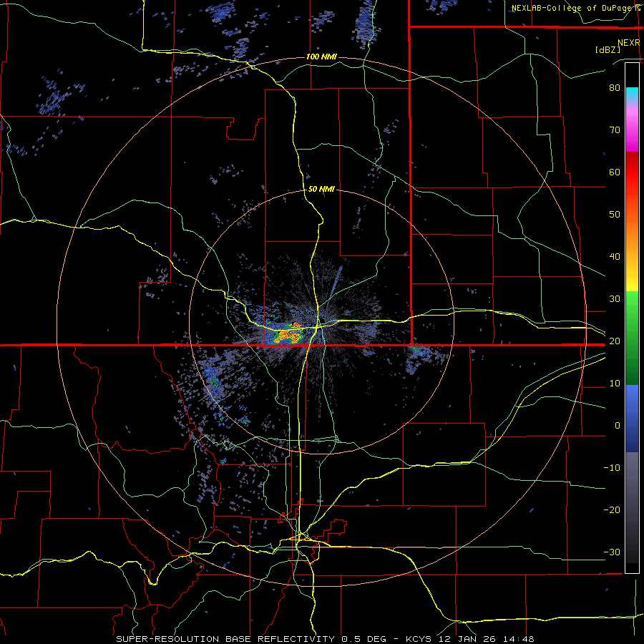
Task: Click the 80 dBZ scale value
Action: click(615, 87)
